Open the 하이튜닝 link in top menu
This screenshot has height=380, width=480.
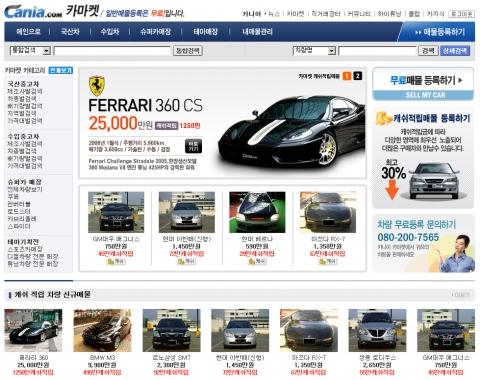(389, 14)
